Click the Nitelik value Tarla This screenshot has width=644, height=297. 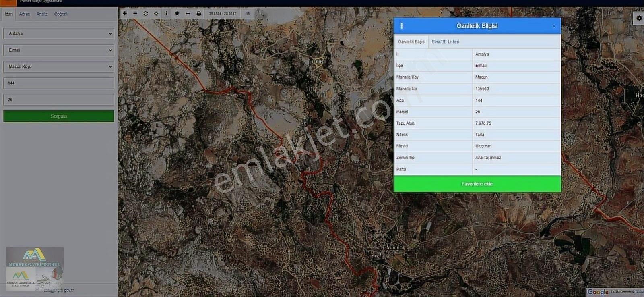tap(480, 135)
